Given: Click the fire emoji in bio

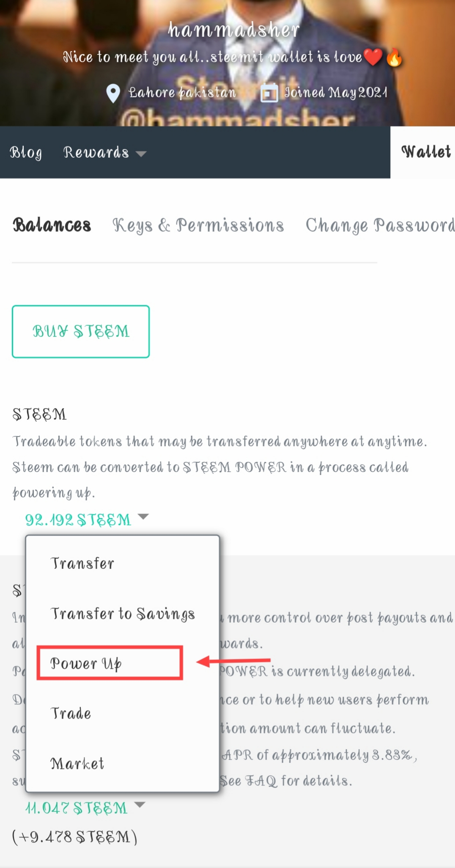Looking at the screenshot, I should pyautogui.click(x=395, y=57).
